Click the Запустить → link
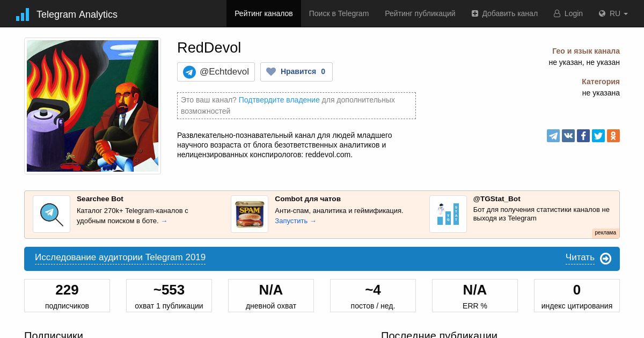This screenshot has width=644, height=338. click(296, 221)
